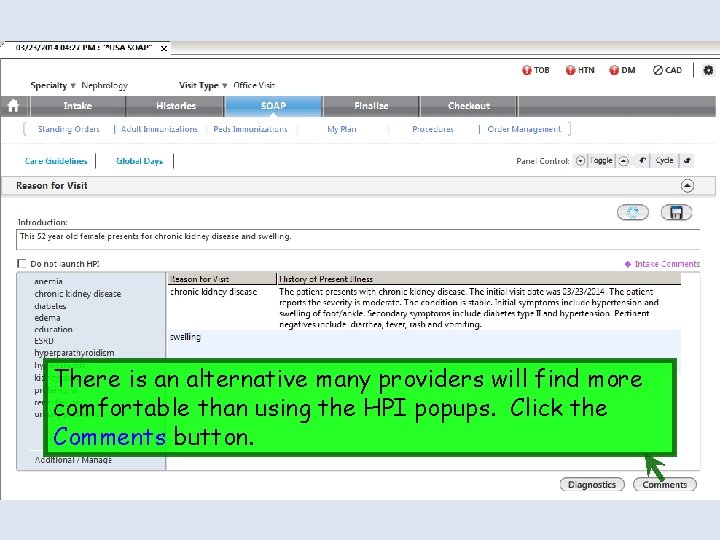Click the refresh spinner button
The image size is (720, 540).
click(x=633, y=212)
